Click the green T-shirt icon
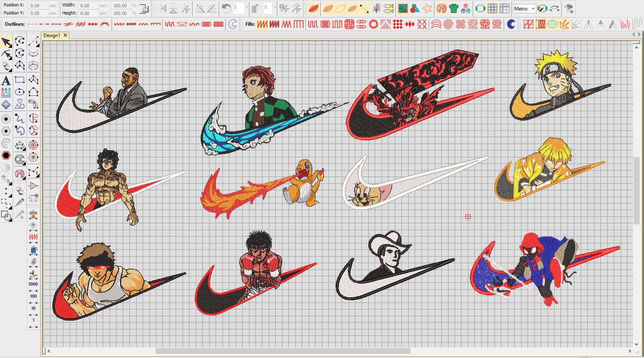 [453, 9]
